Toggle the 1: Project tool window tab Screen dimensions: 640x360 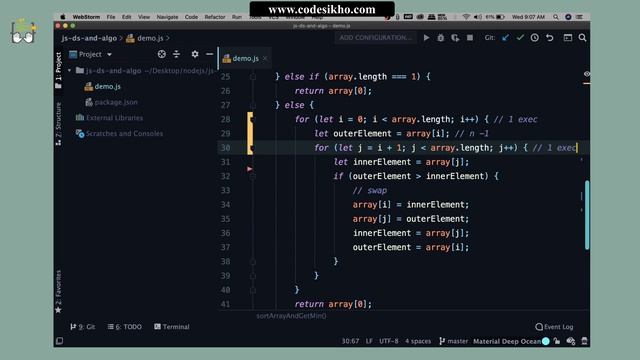[x=58, y=70]
